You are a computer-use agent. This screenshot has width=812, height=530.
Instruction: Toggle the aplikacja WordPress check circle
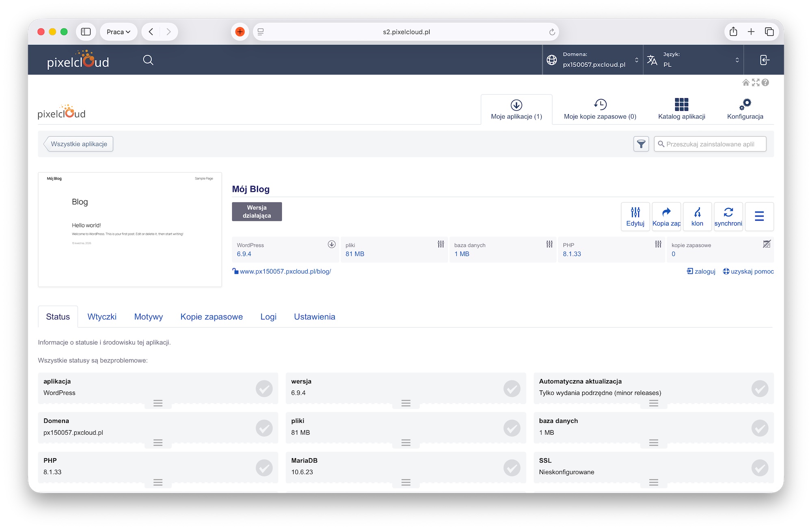click(264, 388)
